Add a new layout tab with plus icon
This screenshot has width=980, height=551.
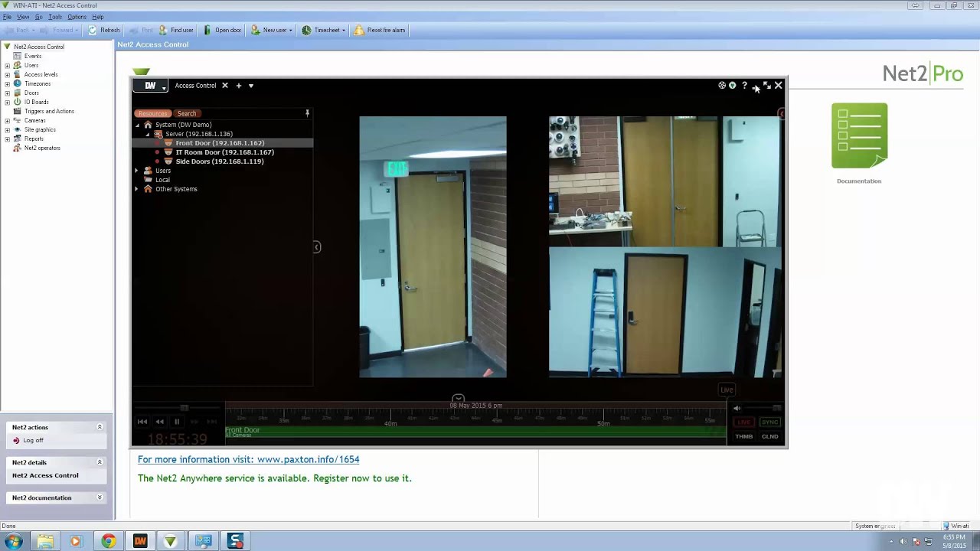point(239,86)
